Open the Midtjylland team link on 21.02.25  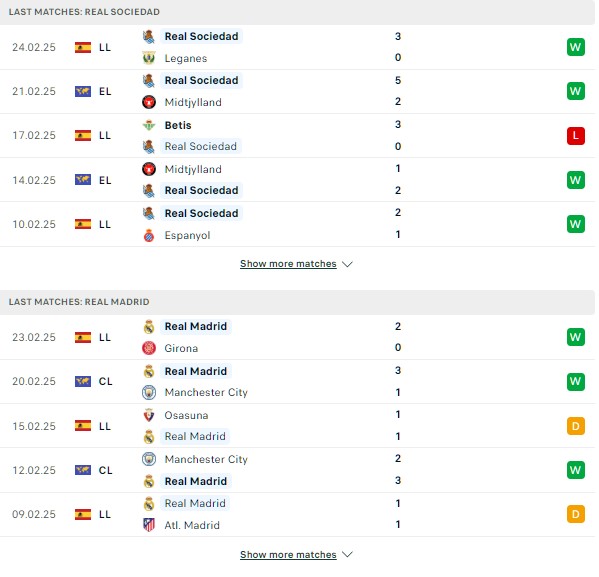coord(193,102)
